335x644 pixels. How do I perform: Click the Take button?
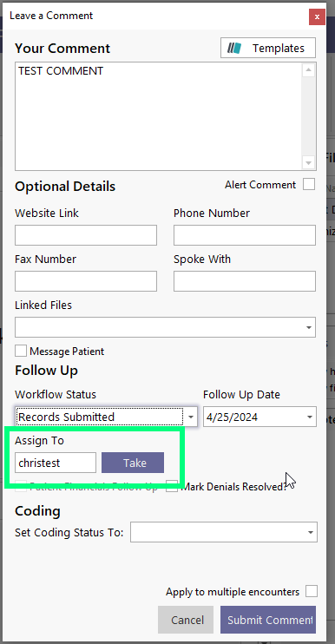(133, 463)
